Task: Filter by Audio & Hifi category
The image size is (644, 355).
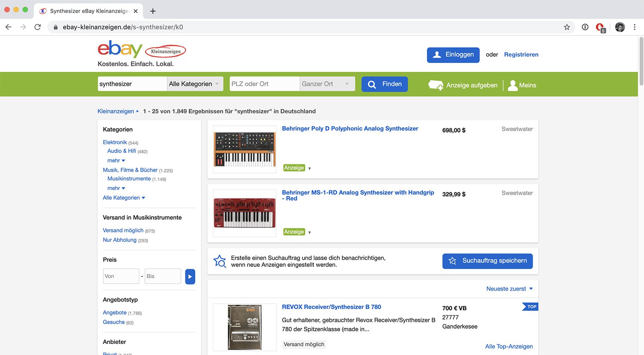Action: pyautogui.click(x=122, y=151)
